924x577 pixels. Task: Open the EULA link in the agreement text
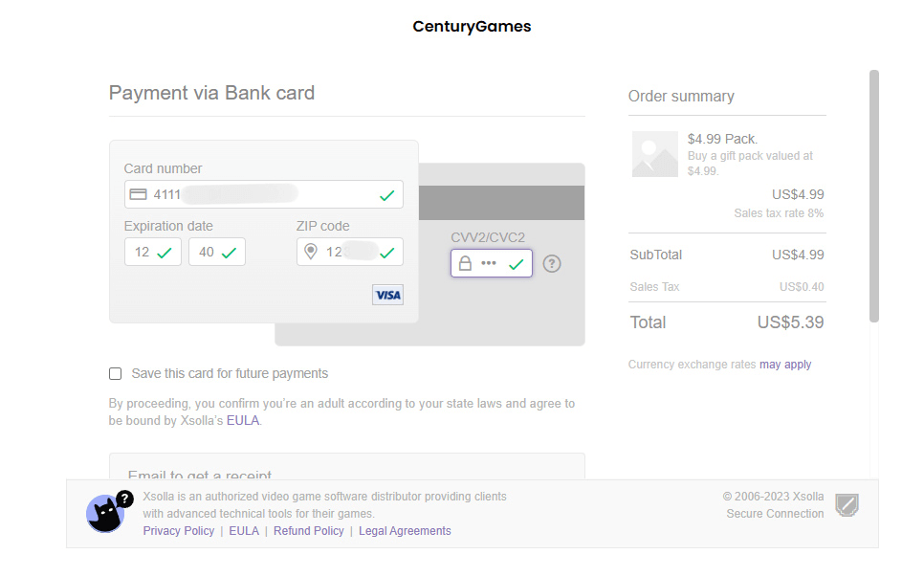tap(242, 420)
